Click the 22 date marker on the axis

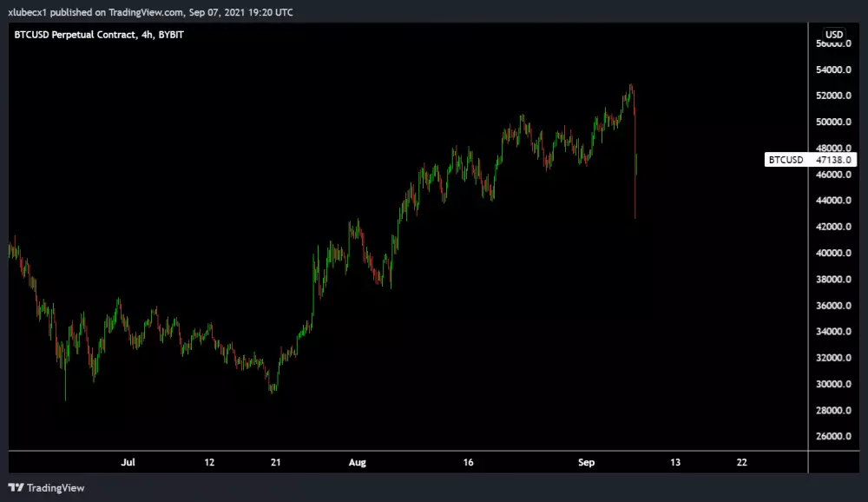tap(742, 462)
